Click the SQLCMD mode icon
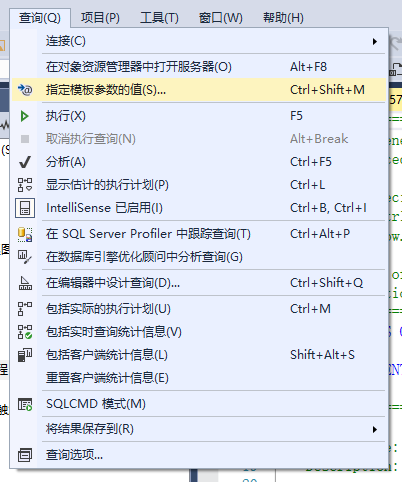Viewport: 402px width, 482px height. pyautogui.click(x=25, y=404)
